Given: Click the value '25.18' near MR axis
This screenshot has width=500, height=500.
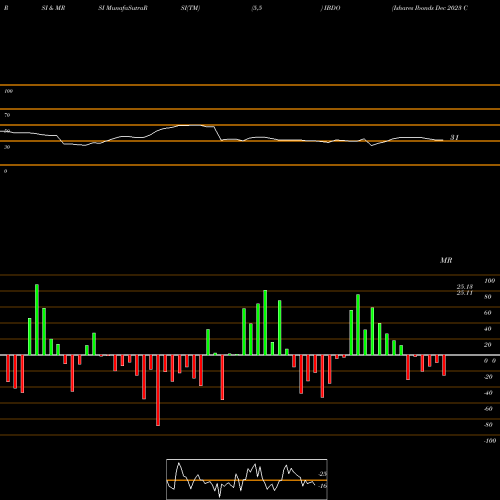Looking at the screenshot, I should (465, 287).
